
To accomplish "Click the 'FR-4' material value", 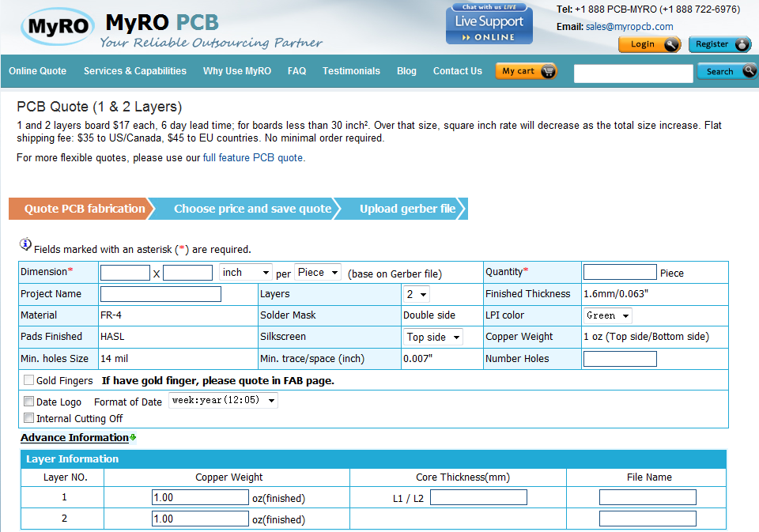I will pos(111,315).
